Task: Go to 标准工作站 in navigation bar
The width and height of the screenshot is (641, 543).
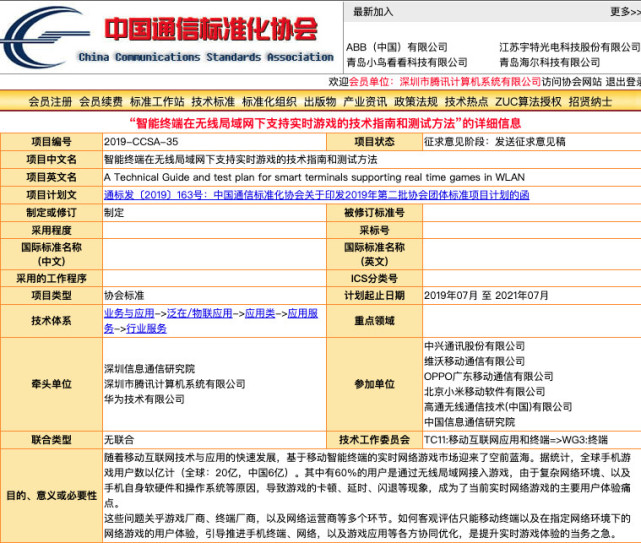Action: click(157, 102)
